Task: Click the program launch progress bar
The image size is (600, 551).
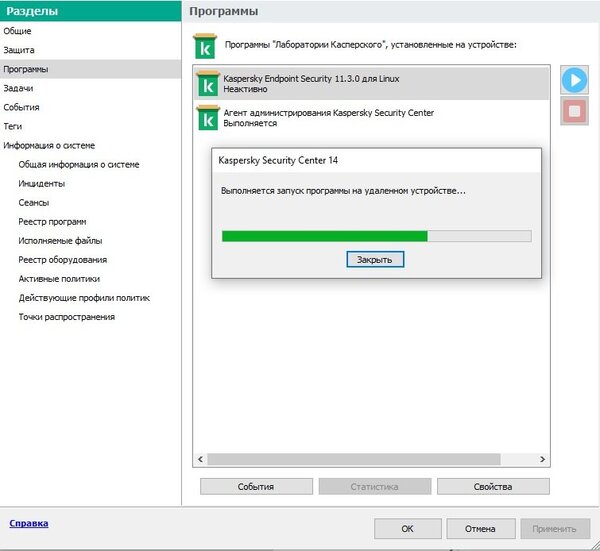Action: point(377,236)
